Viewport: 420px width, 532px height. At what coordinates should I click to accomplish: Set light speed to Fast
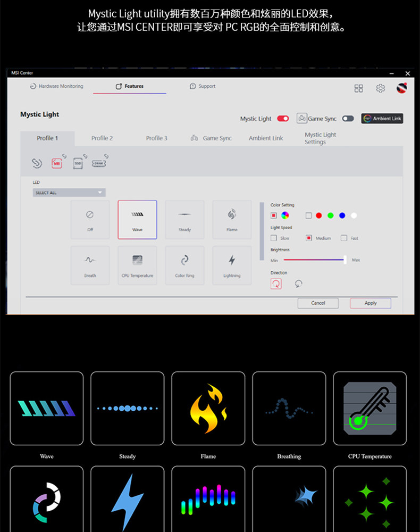pyautogui.click(x=344, y=238)
